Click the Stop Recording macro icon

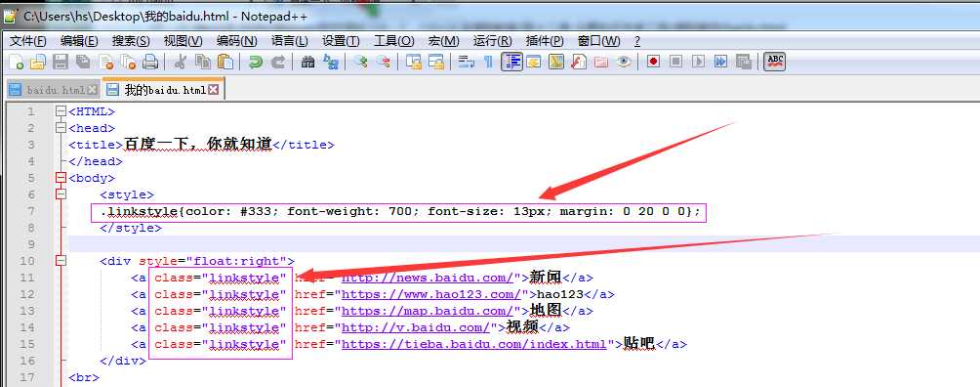[x=675, y=62]
